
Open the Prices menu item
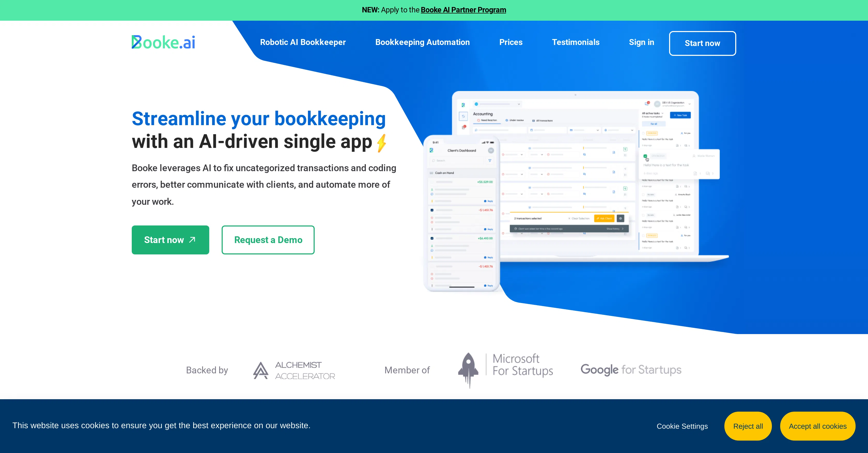tap(511, 42)
